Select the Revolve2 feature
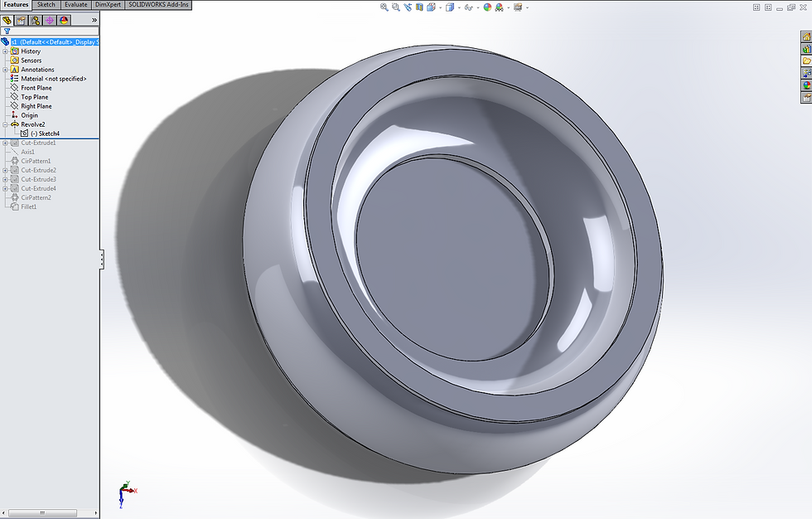The image size is (812, 519). (32, 124)
